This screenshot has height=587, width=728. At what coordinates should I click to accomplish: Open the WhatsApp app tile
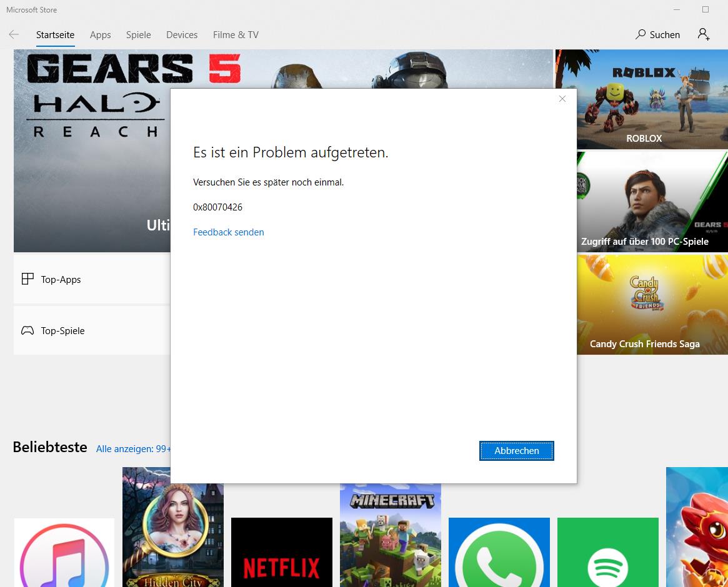[x=499, y=552]
